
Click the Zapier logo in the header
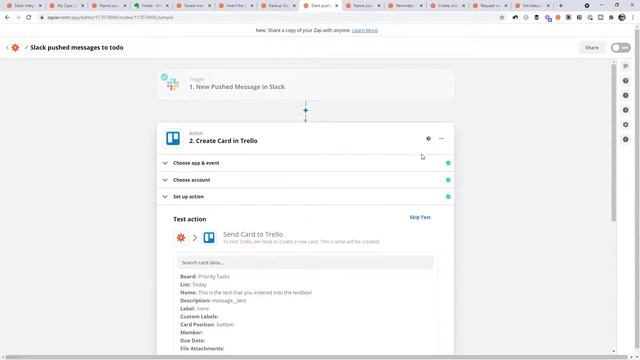[15, 47]
